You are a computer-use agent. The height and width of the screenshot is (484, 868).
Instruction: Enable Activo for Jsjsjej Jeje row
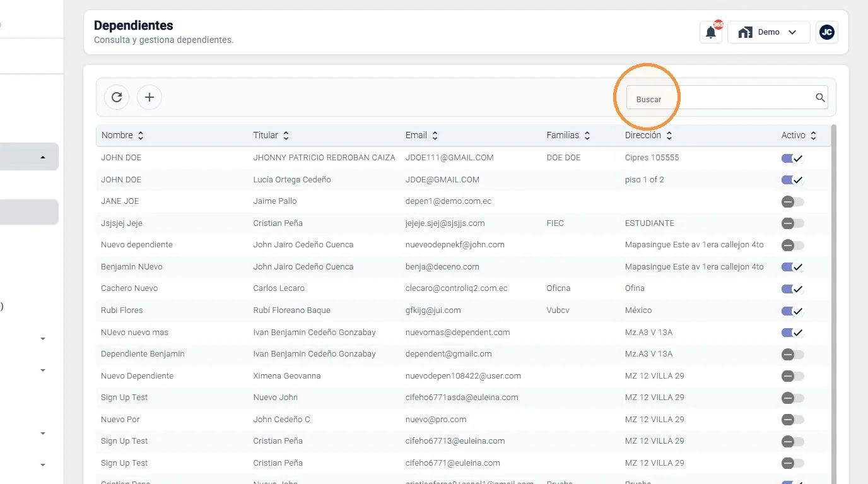click(792, 223)
